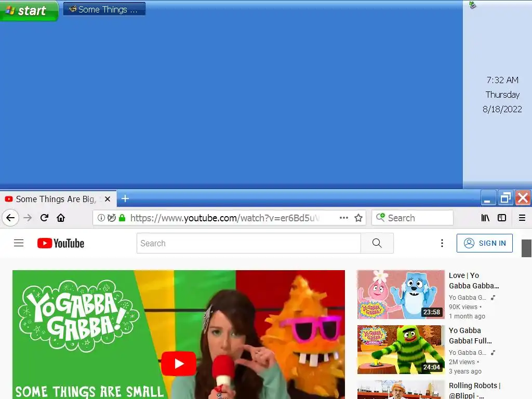Open the Windows start menu

tap(29, 10)
